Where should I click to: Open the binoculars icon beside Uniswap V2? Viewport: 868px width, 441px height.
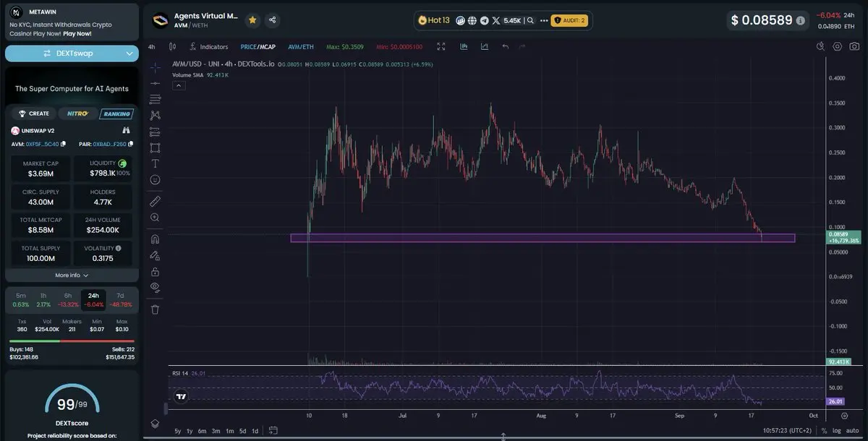[x=126, y=131]
